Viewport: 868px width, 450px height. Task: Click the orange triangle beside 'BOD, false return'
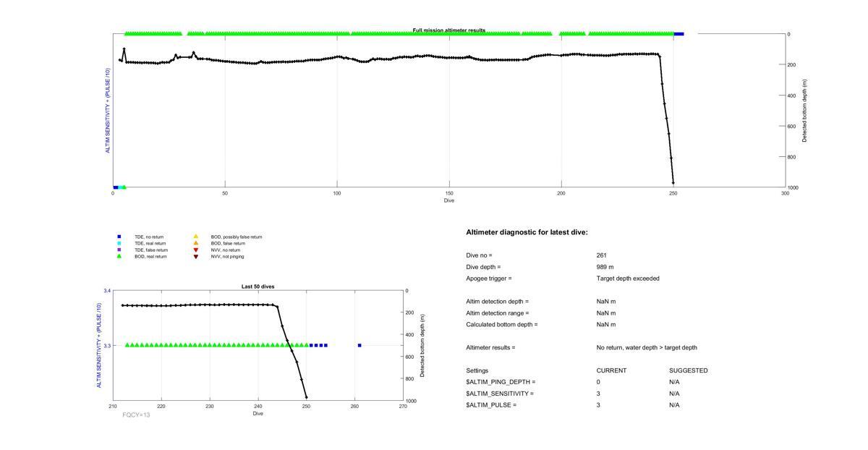coord(195,243)
